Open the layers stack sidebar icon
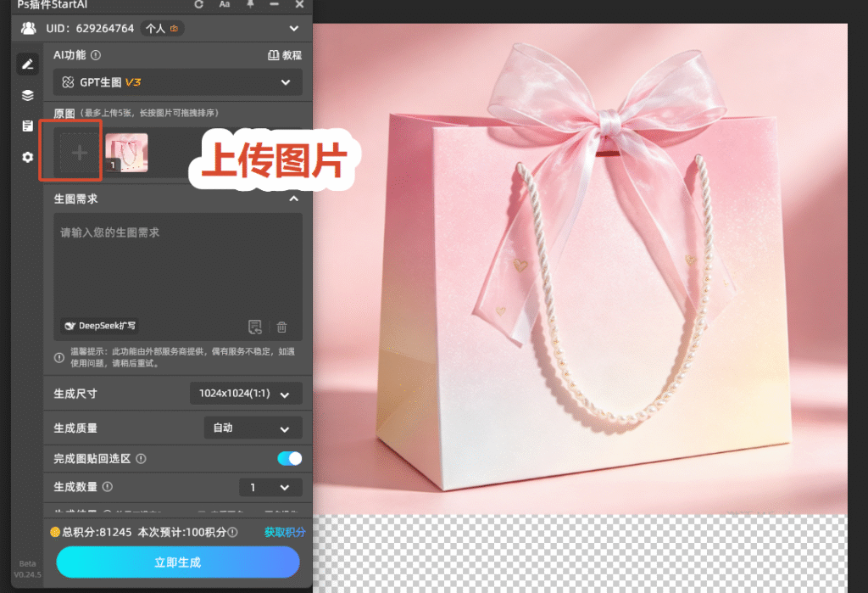 tap(27, 95)
